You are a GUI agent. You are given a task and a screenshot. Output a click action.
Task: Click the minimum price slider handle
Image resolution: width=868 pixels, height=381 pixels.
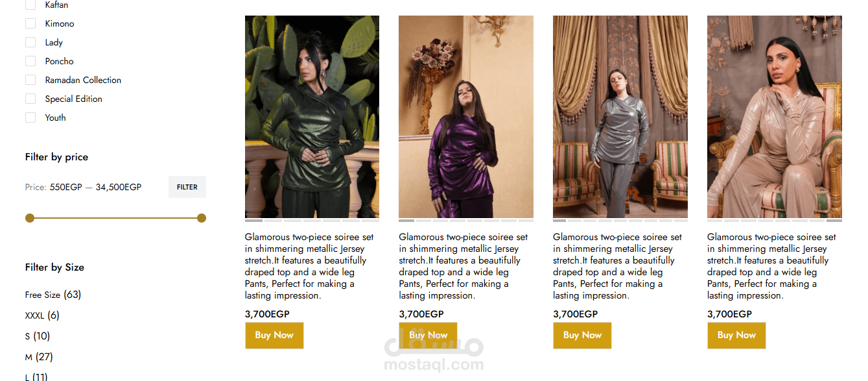(x=29, y=218)
